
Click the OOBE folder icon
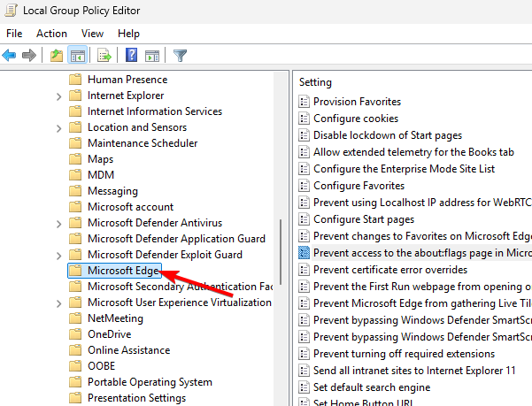[75, 366]
